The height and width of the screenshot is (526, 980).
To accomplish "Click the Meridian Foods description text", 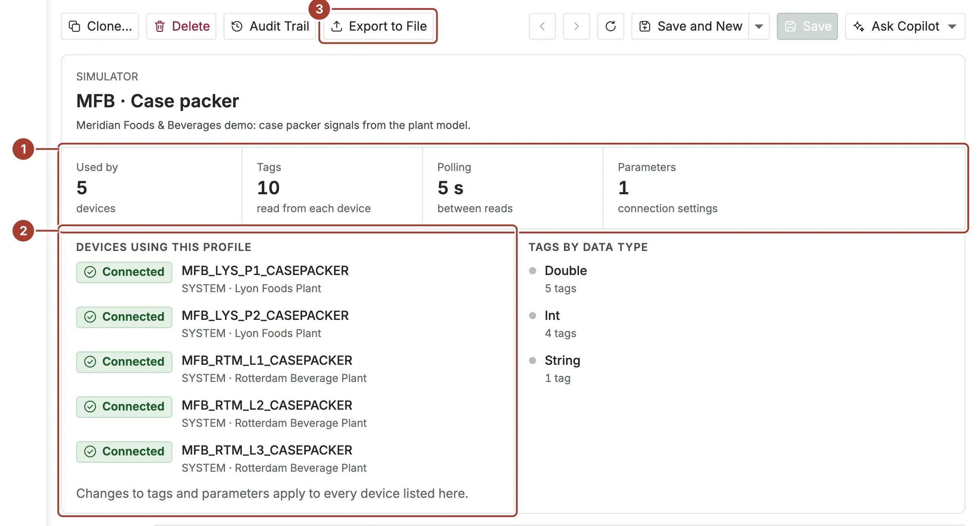I will 273,125.
